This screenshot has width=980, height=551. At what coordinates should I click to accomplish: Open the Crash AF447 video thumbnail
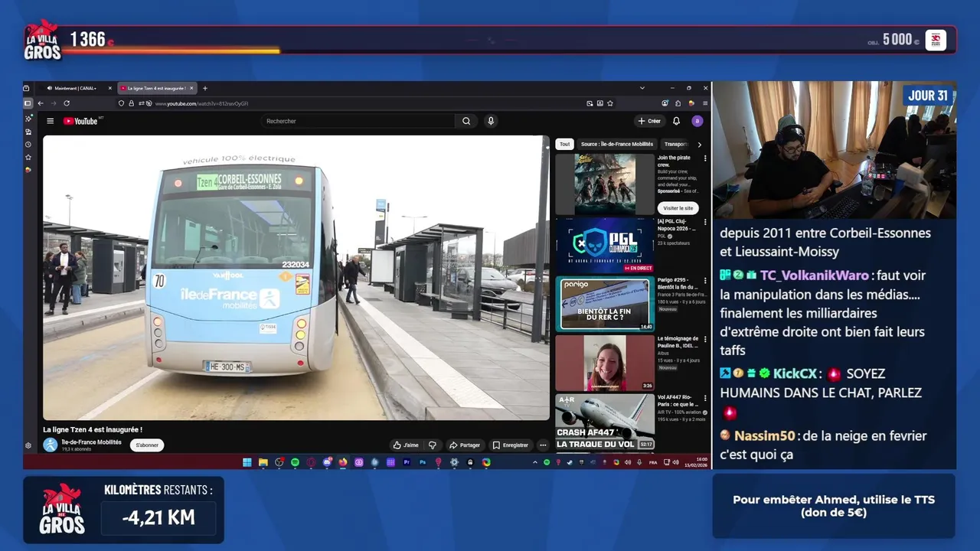(605, 422)
